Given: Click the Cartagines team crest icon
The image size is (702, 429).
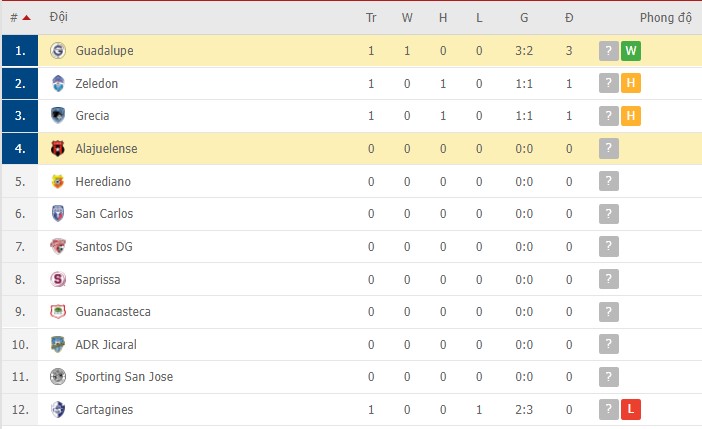Looking at the screenshot, I should (x=57, y=410).
